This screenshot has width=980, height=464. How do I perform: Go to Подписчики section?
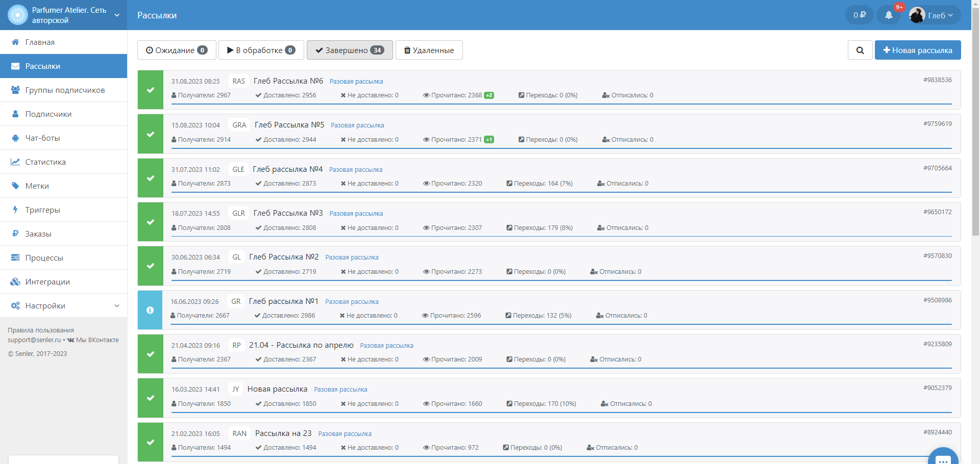[x=63, y=114]
